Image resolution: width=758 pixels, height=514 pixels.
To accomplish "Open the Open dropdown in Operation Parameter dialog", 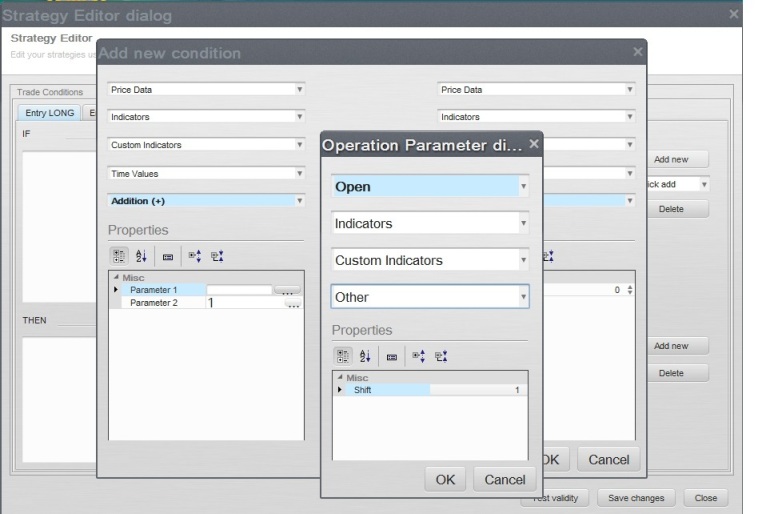I will coord(523,187).
